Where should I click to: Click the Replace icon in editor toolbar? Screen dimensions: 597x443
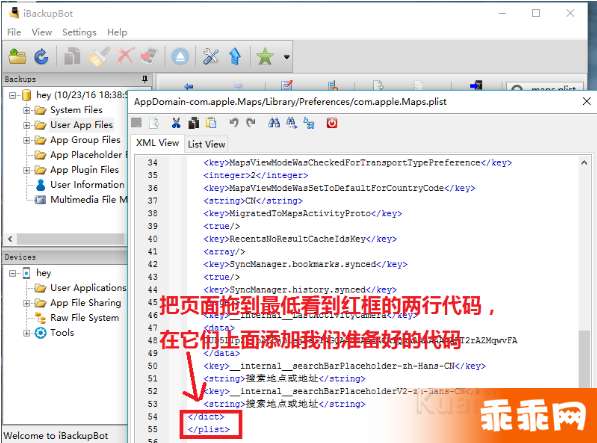pos(309,123)
